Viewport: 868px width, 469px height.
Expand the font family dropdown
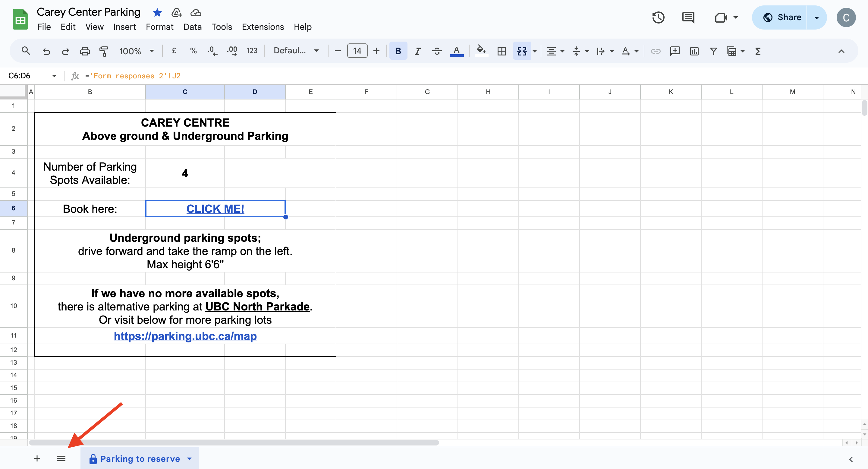coord(296,51)
